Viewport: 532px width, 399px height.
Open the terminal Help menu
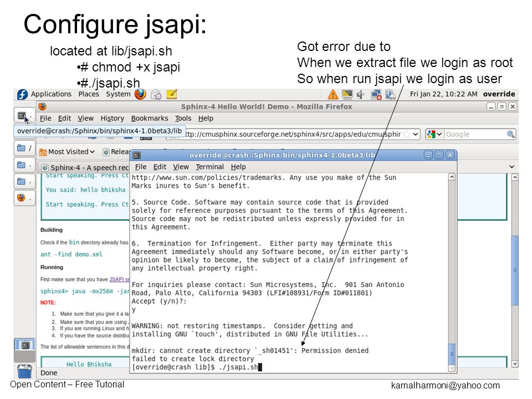click(x=238, y=167)
